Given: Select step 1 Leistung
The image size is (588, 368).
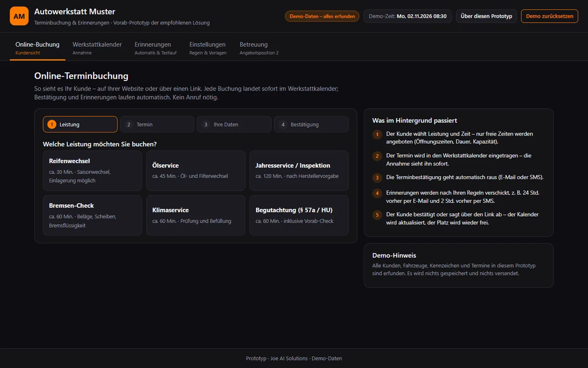Looking at the screenshot, I should tap(80, 124).
